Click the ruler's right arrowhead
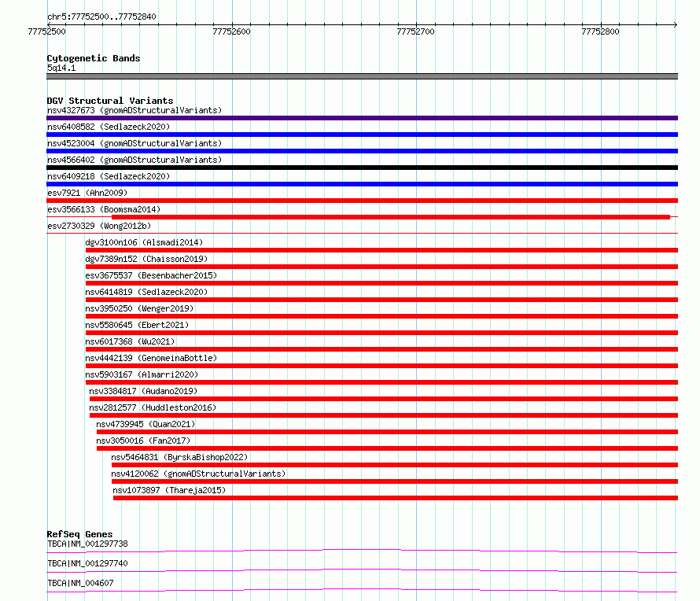 coord(676,25)
